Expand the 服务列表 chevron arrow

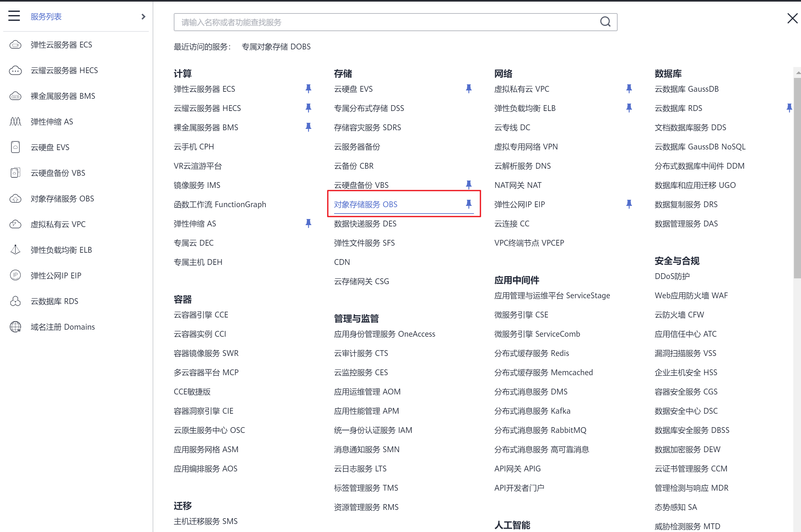pos(143,16)
